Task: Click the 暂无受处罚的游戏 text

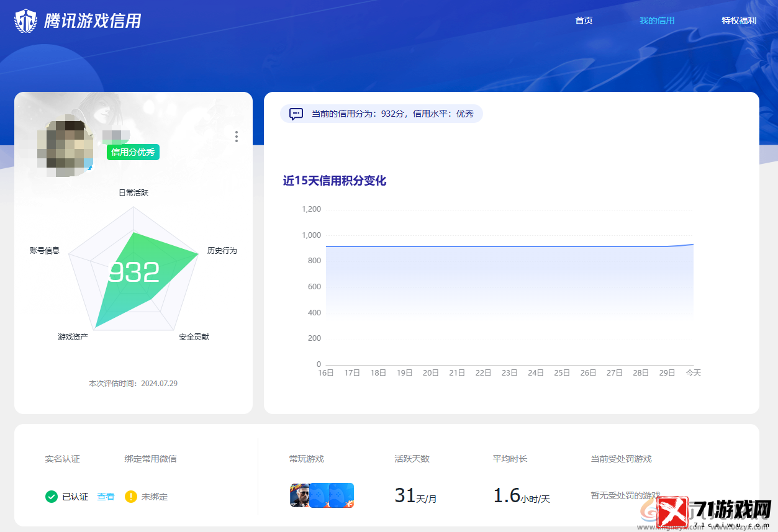Action: coord(625,495)
